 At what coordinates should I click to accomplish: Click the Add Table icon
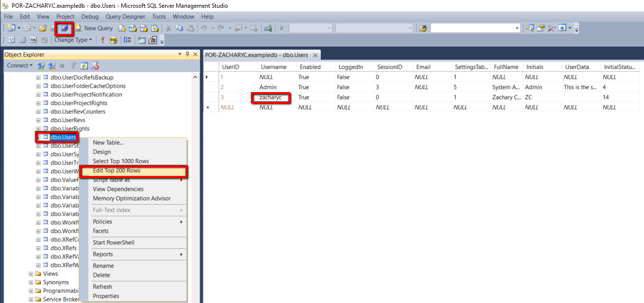142,40
